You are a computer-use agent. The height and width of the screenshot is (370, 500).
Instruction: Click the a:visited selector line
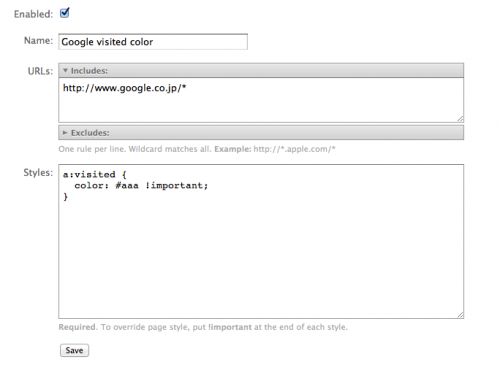tap(95, 174)
